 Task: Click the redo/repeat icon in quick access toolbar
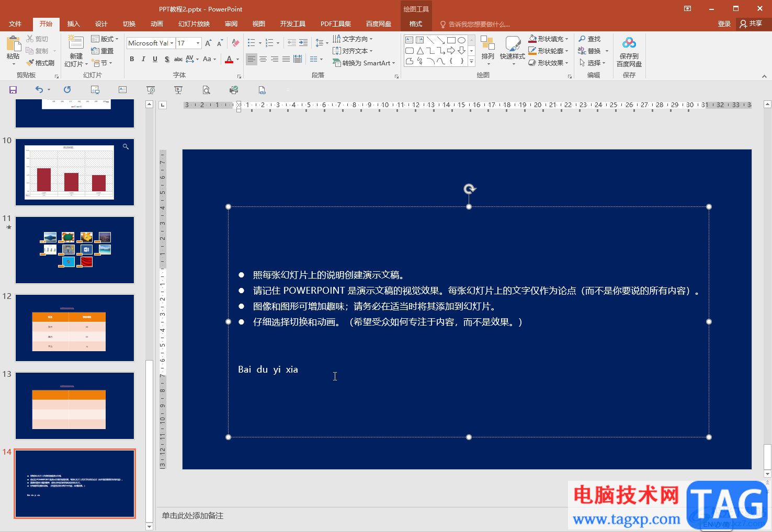pos(67,90)
